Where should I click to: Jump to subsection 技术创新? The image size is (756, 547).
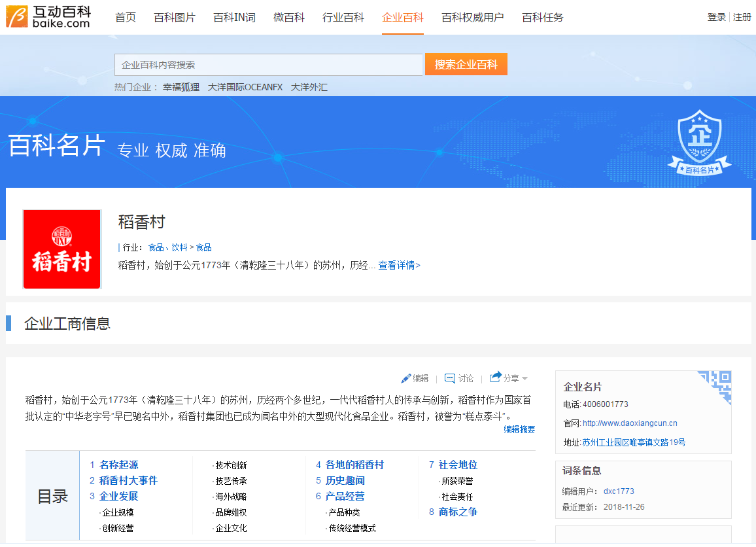231,465
